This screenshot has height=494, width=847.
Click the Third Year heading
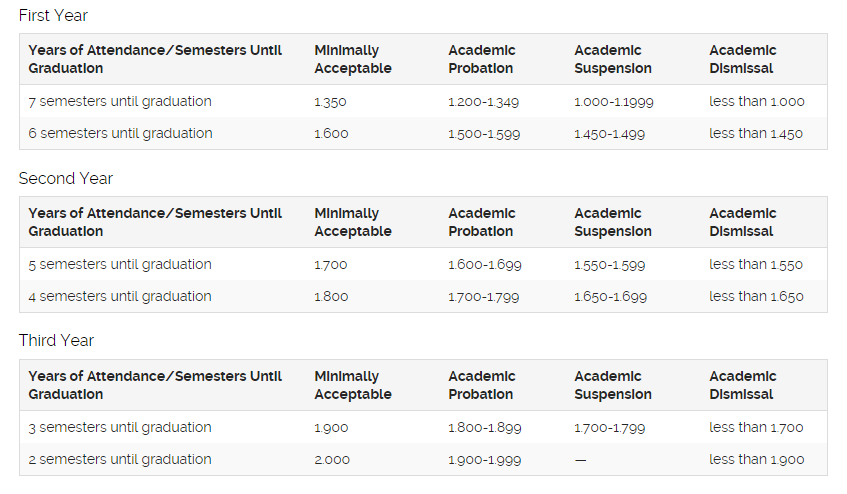[x=56, y=341]
